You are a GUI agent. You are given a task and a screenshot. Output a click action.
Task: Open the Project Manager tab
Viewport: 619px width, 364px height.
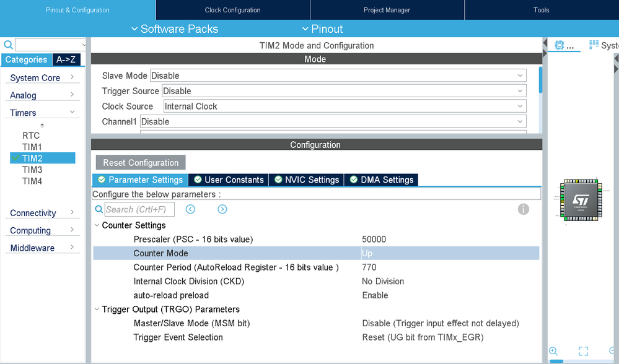[x=387, y=10]
